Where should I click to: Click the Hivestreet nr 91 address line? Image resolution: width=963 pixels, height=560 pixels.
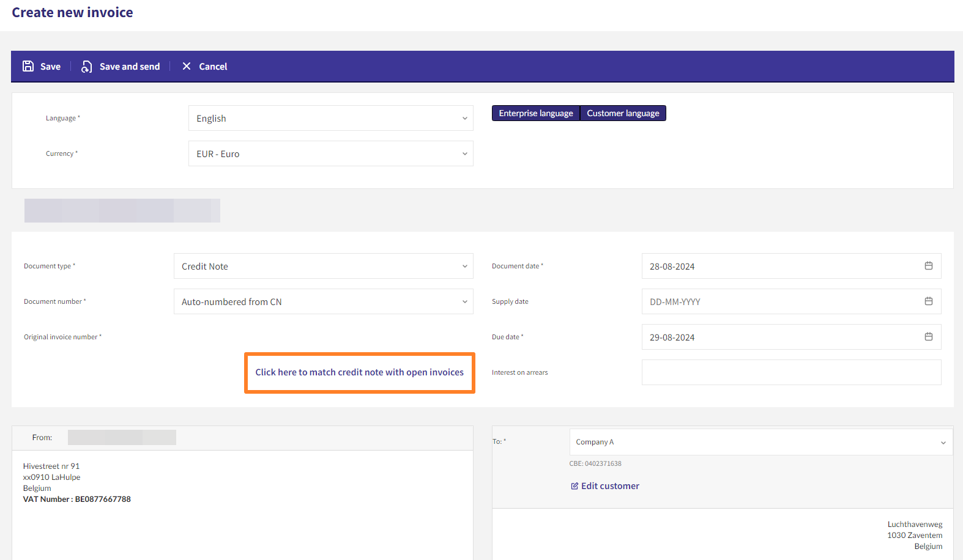51,466
